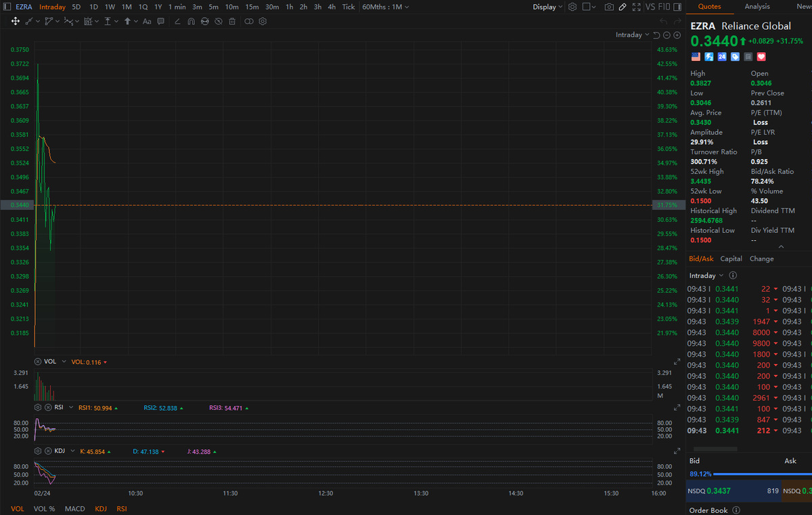Select the crosshair move cursor tool

click(16, 22)
